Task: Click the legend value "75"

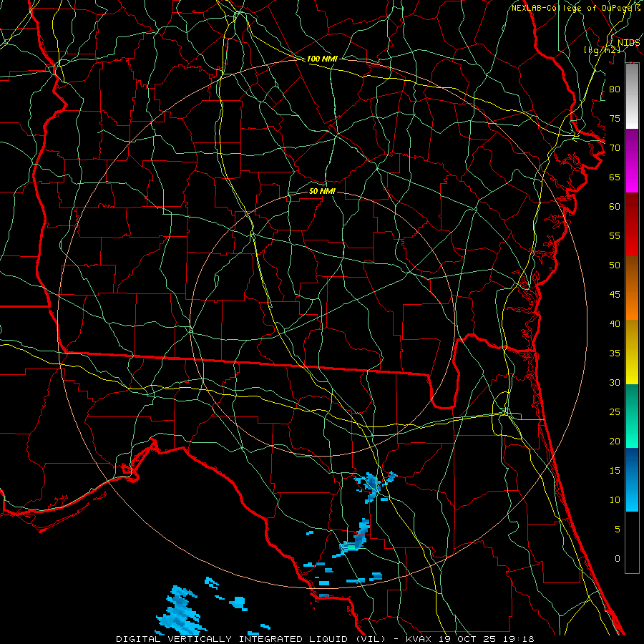Action: tap(615, 118)
